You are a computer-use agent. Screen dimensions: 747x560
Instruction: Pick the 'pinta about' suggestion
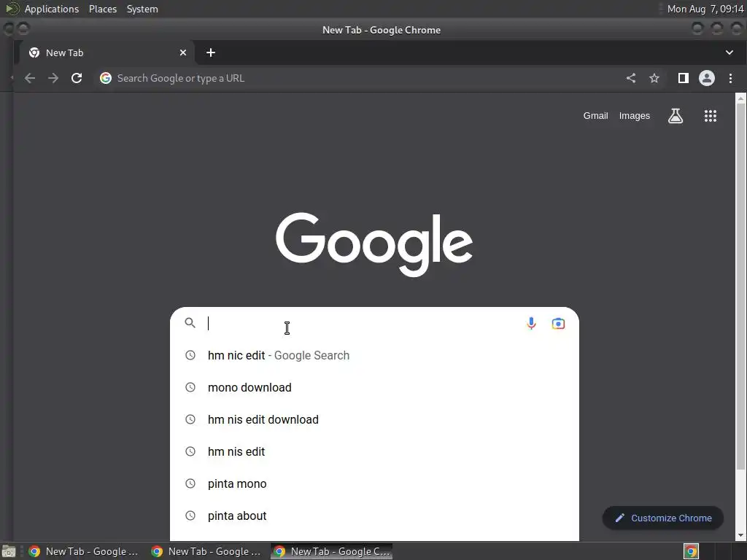(374, 516)
